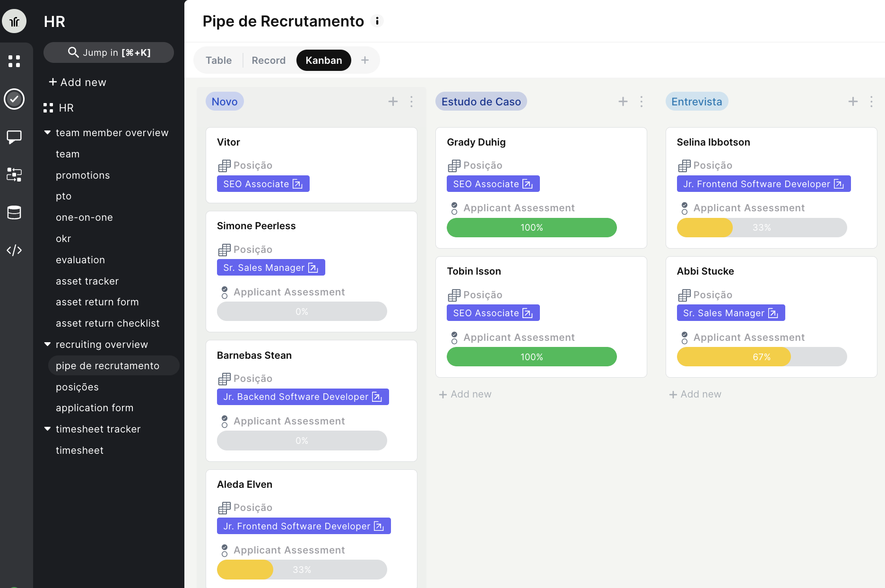Click Abbi Stucke's 67% assessment progress bar
This screenshot has width=885, height=588.
click(x=762, y=357)
